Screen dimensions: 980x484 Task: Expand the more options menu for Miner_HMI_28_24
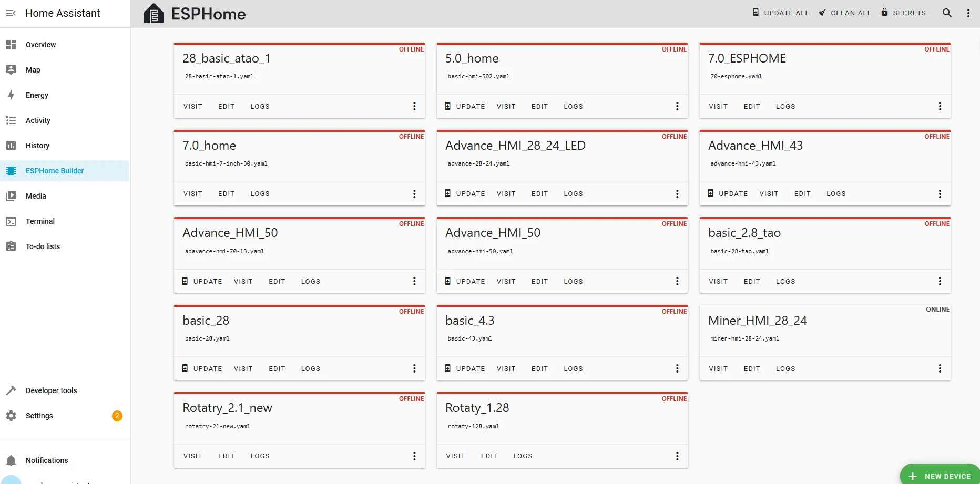click(x=940, y=369)
